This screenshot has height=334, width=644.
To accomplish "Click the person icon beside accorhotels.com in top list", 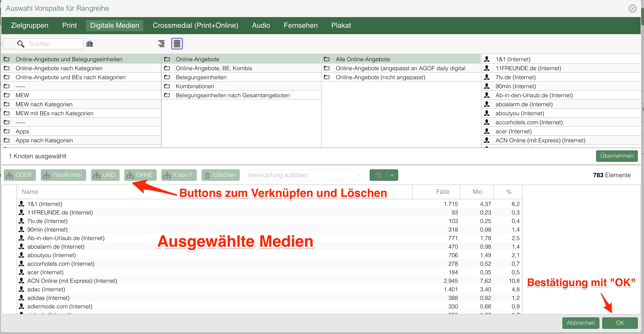I will pos(486,122).
